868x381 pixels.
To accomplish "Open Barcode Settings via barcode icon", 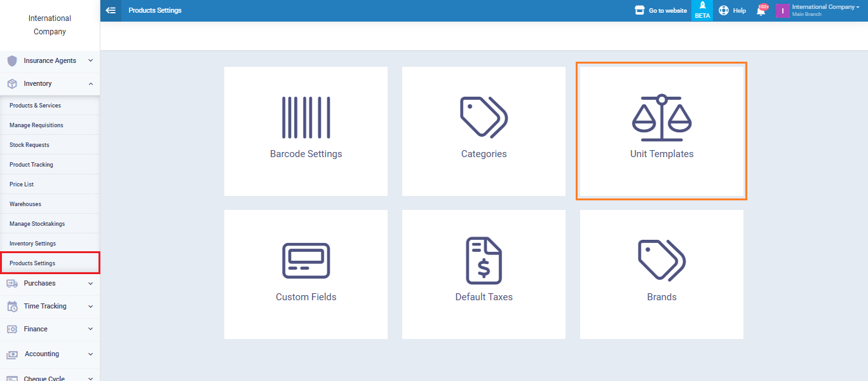I will 306,117.
